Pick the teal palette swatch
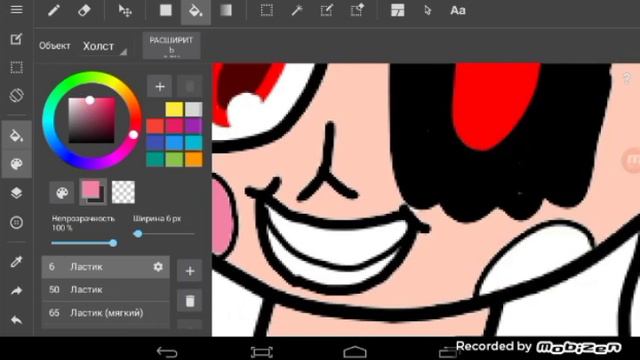This screenshot has width=640, height=360. (x=155, y=159)
